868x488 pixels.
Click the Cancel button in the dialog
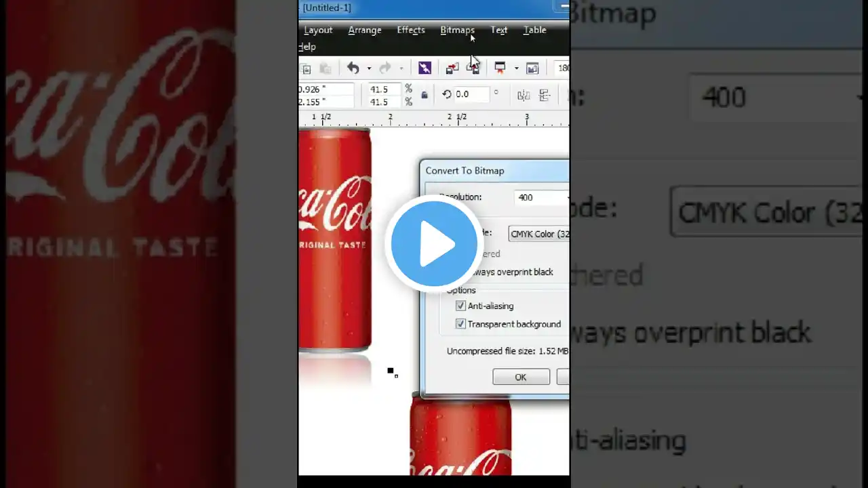click(565, 377)
